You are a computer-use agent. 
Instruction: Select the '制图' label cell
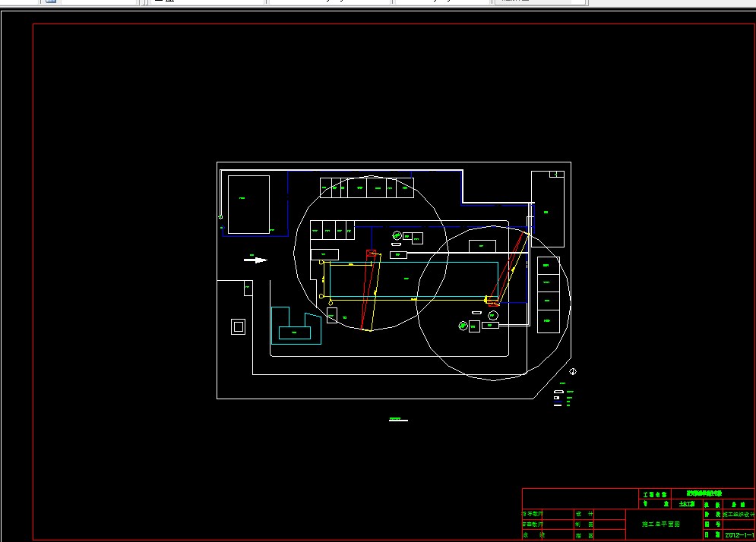pyautogui.click(x=584, y=525)
